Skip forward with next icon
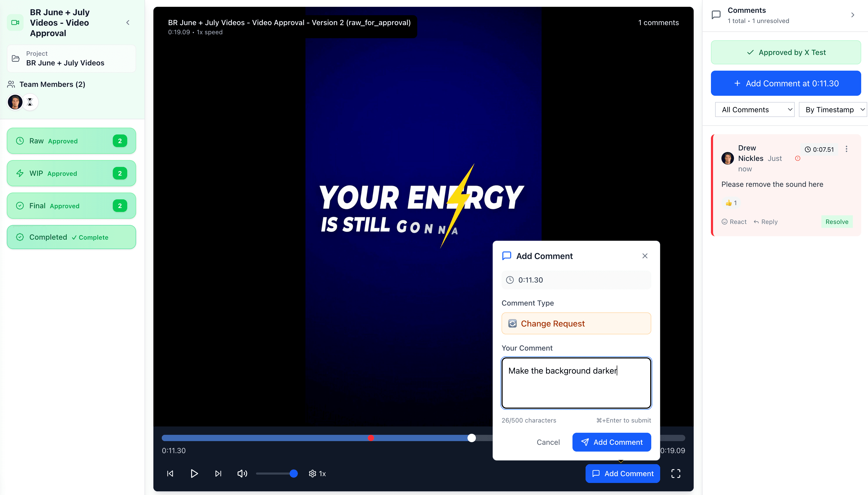 pyautogui.click(x=218, y=474)
